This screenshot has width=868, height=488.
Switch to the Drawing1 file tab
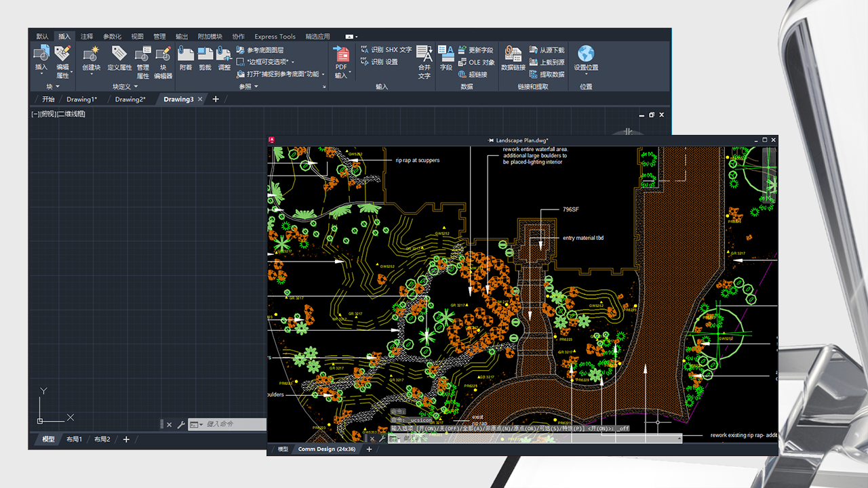coord(81,100)
